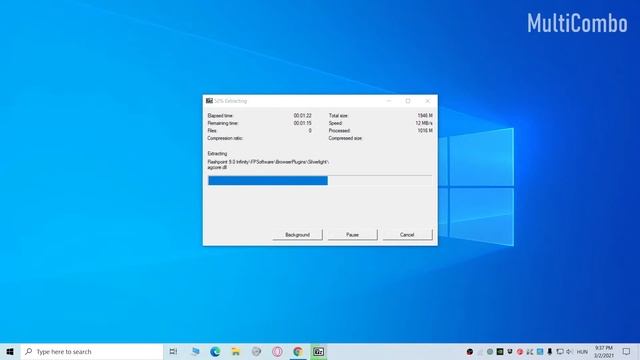Open the clock and calendar flyout
640x360 pixels.
click(x=604, y=351)
